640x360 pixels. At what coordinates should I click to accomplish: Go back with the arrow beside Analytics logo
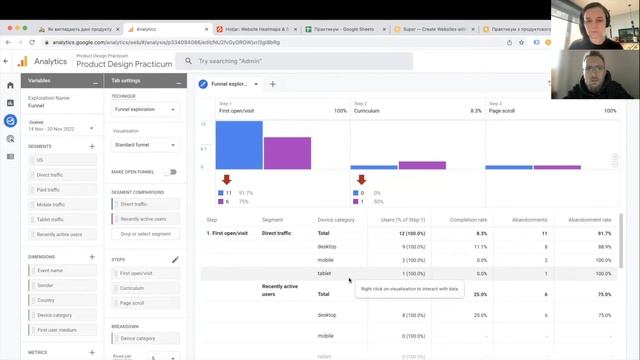tap(6, 61)
